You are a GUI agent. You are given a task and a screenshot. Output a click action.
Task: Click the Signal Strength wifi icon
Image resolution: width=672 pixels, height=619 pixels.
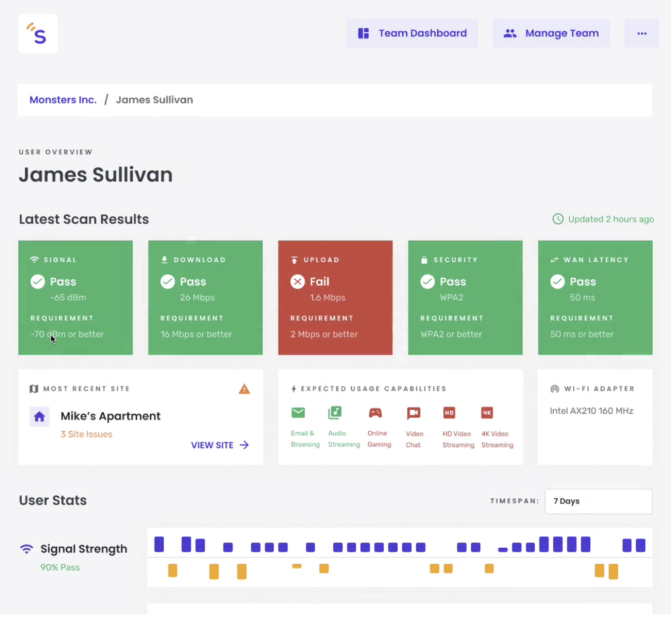point(26,548)
